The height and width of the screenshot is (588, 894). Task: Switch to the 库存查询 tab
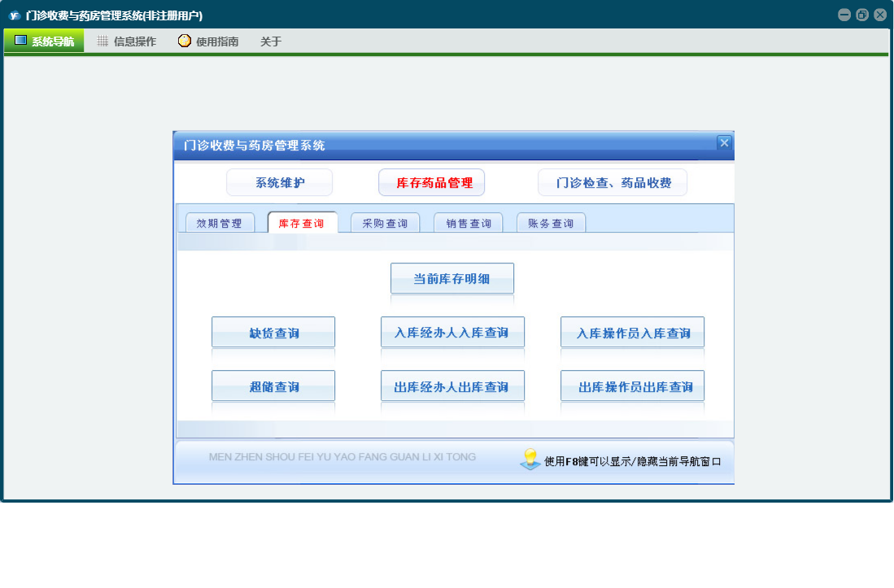pos(302,223)
